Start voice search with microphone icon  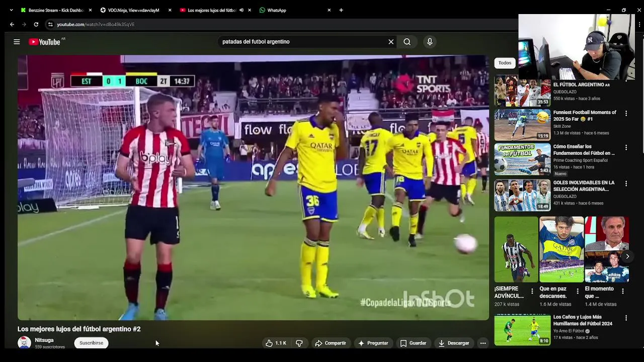pos(430,42)
